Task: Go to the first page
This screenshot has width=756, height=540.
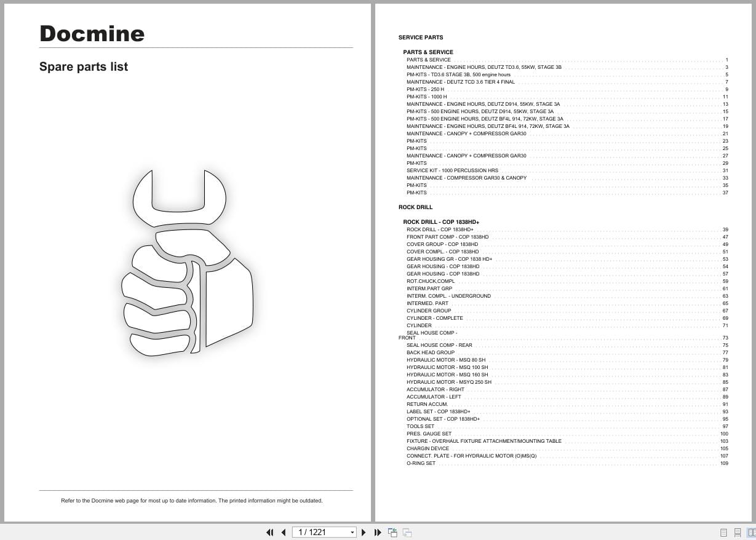Action: (269, 533)
